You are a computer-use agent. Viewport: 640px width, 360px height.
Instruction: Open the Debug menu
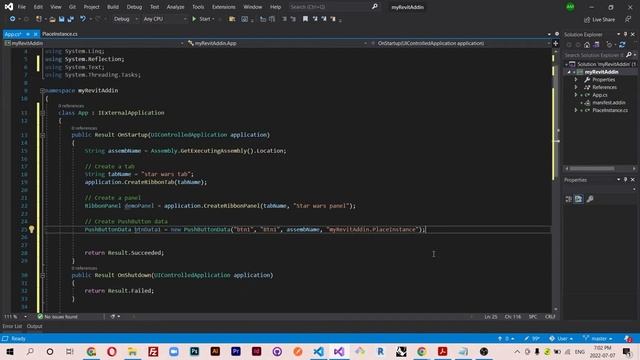point(134,7)
